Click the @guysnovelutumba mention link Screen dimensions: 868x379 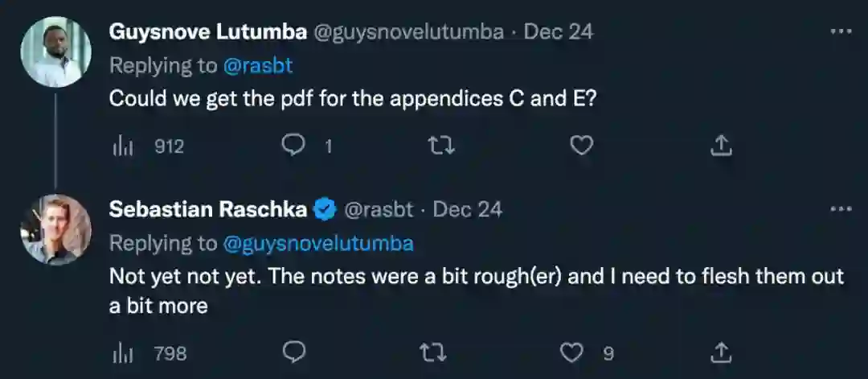(317, 243)
